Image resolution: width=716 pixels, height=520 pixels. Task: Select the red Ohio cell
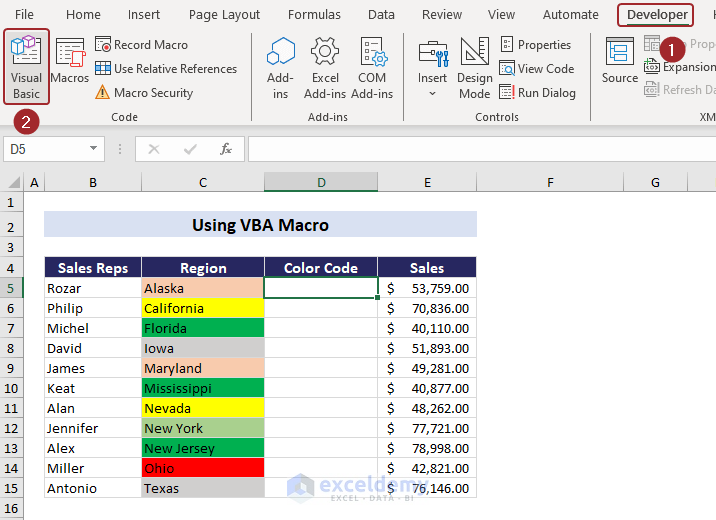(203, 468)
